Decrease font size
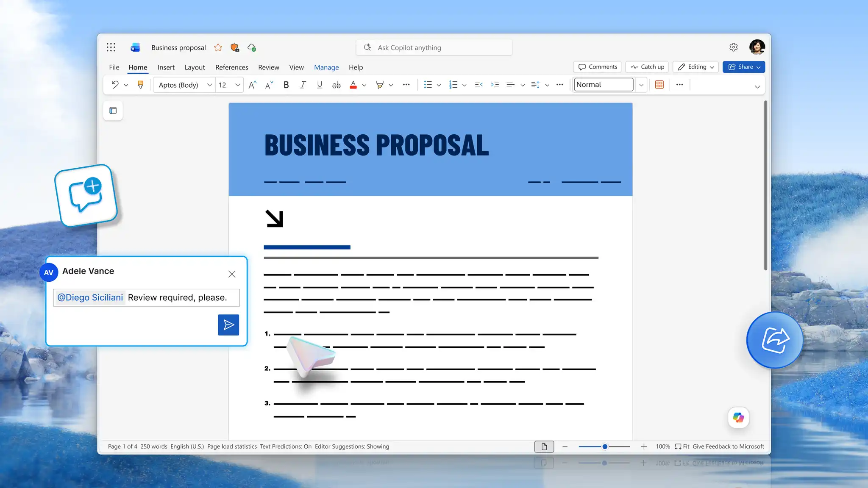Viewport: 868px width, 488px height. coord(270,85)
